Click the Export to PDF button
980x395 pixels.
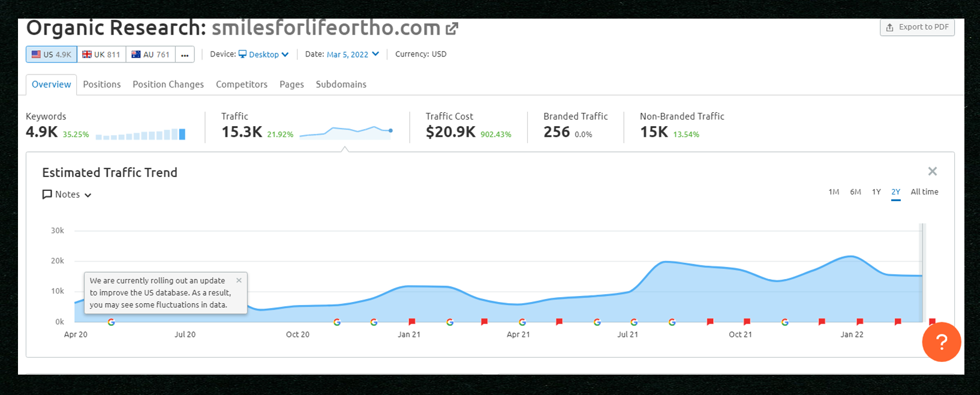(x=917, y=27)
